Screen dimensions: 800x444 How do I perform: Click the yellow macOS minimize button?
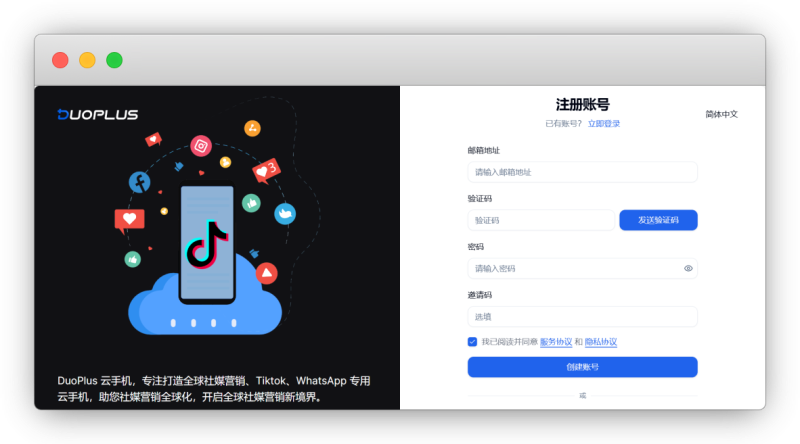(x=87, y=60)
